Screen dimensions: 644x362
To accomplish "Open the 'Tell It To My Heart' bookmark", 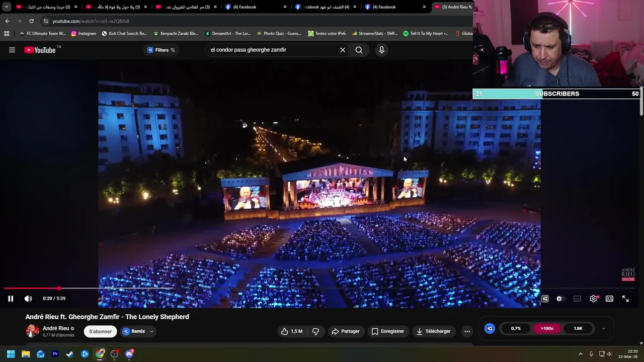I will tap(426, 34).
